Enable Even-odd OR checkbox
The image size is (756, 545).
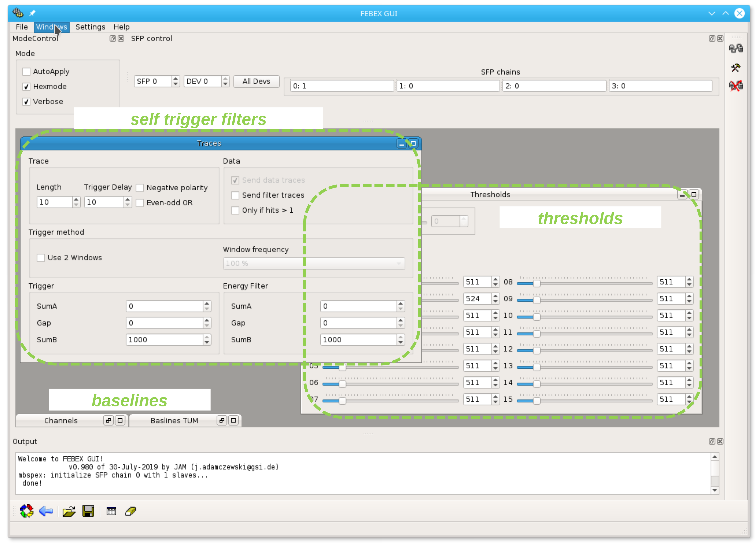(x=140, y=203)
